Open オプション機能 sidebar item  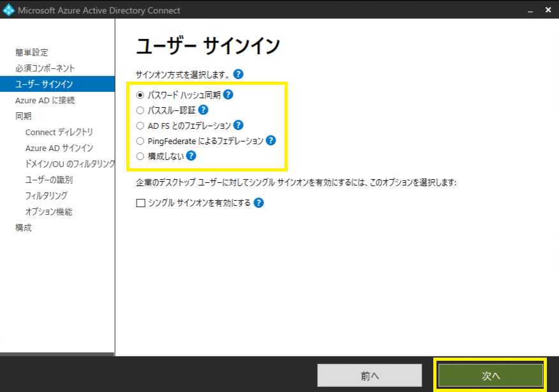(x=48, y=212)
